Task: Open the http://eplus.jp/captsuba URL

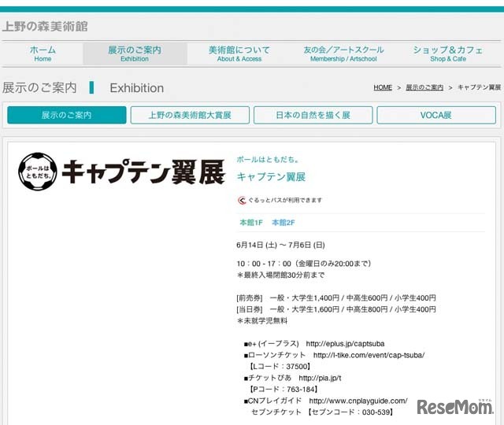Action: tap(345, 344)
